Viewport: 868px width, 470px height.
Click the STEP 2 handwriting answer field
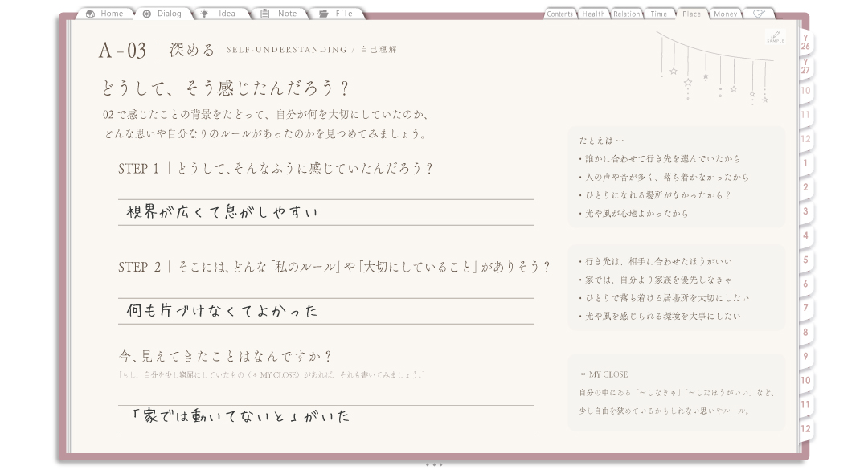pyautogui.click(x=325, y=311)
